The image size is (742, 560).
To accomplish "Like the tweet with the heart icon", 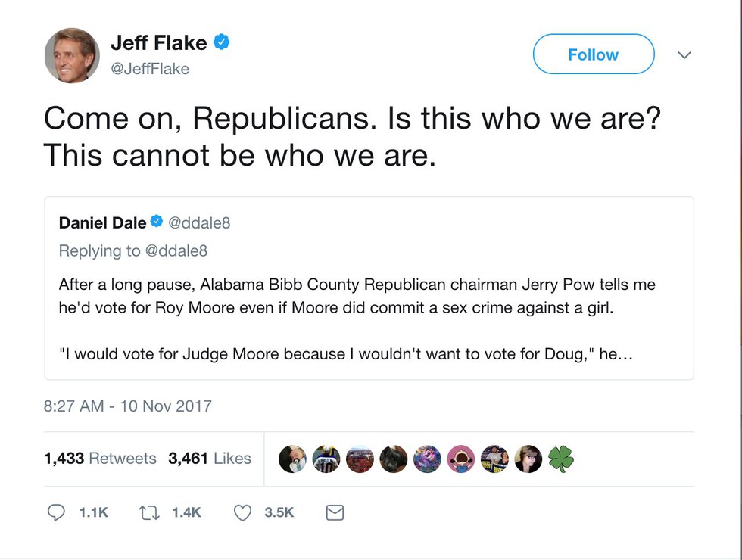I will [242, 513].
